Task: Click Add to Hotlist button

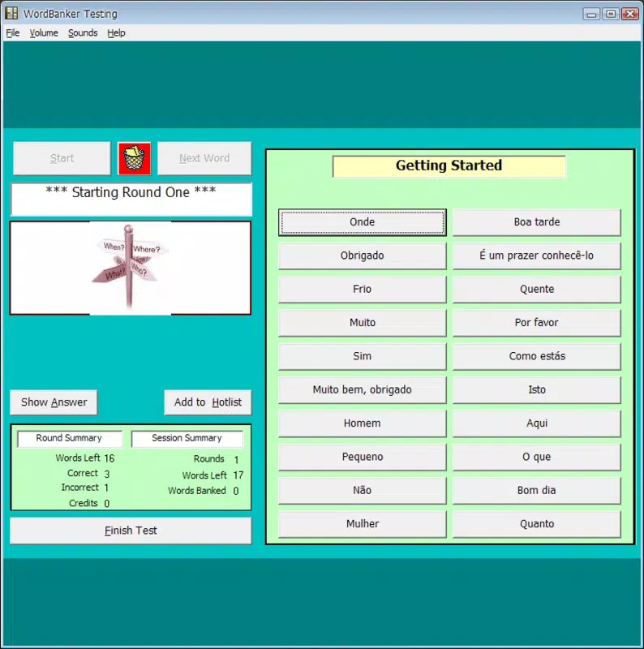Action: coord(208,402)
